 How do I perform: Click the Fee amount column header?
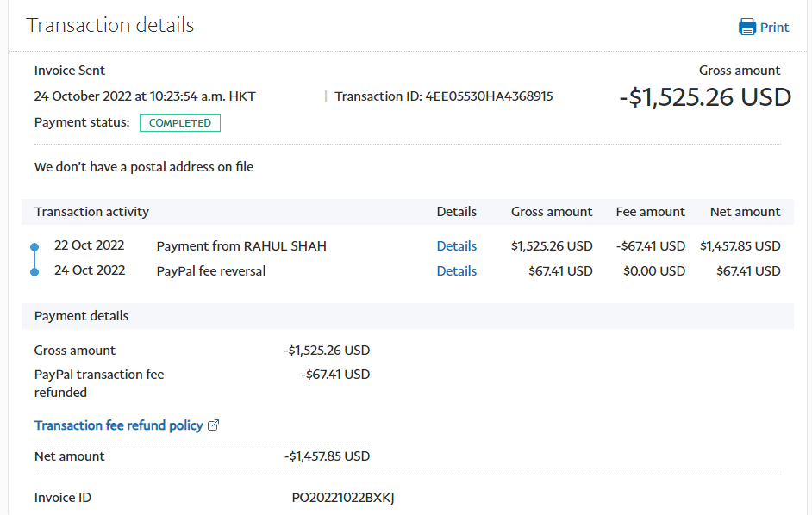[x=650, y=212]
